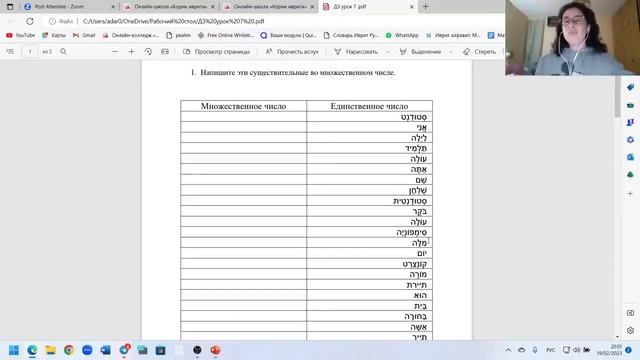Click the word קונצרט in the table

point(415,264)
